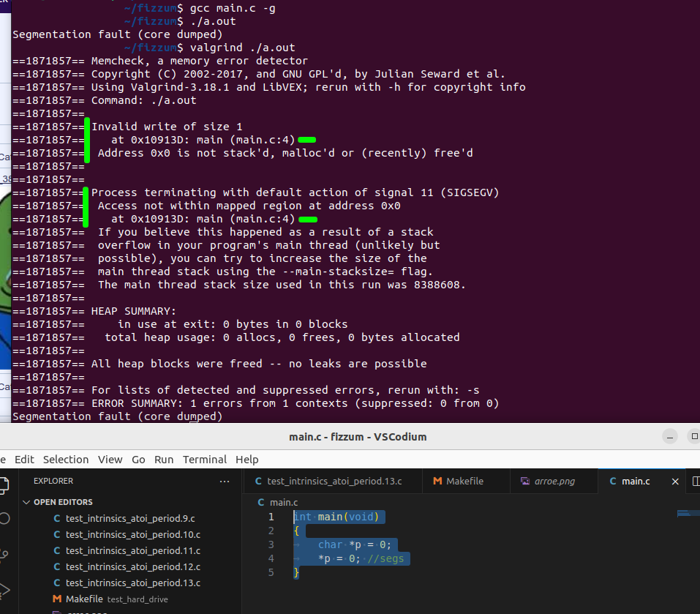Viewport: 700px width, 614px height.
Task: Click line number 4 in main.c editor
Action: click(x=271, y=558)
